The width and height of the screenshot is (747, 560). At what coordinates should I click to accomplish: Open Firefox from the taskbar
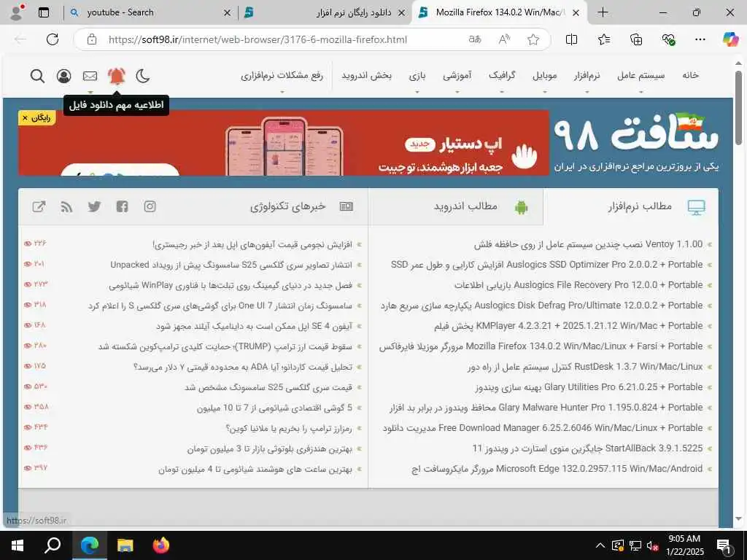[x=161, y=545]
